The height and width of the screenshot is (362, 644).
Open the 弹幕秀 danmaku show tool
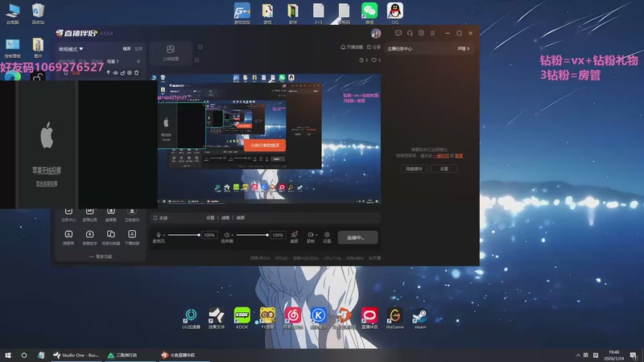68,237
